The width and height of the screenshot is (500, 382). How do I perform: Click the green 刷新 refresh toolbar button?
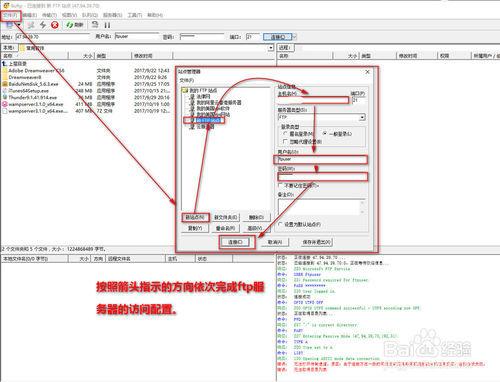click(75, 25)
